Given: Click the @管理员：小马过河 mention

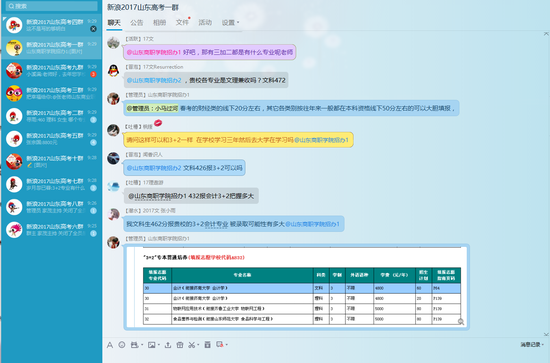Looking at the screenshot, I should (x=152, y=108).
